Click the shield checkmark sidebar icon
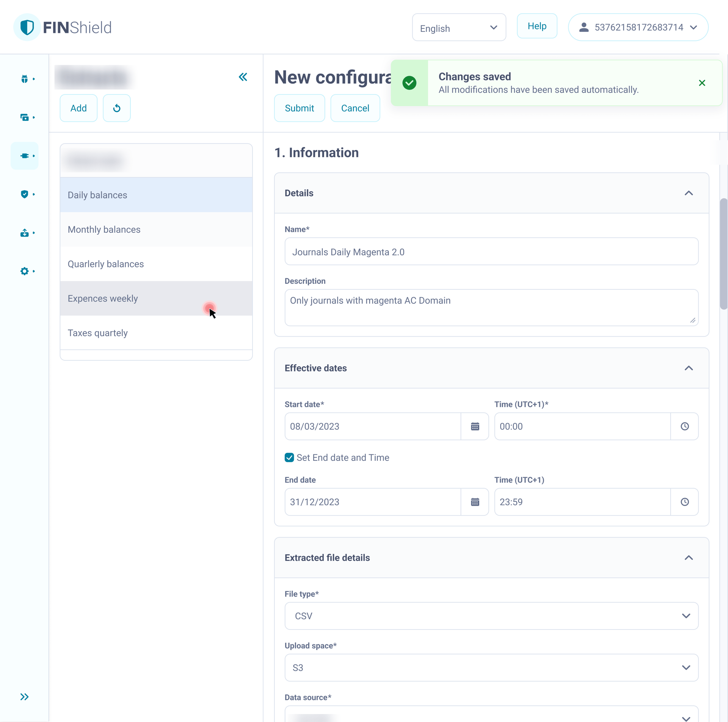Screen dimensions: 728x722 pyautogui.click(x=25, y=194)
